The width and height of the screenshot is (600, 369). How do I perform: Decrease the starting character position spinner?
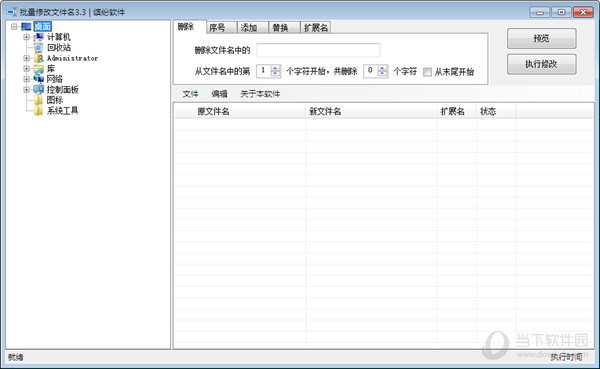[x=275, y=74]
